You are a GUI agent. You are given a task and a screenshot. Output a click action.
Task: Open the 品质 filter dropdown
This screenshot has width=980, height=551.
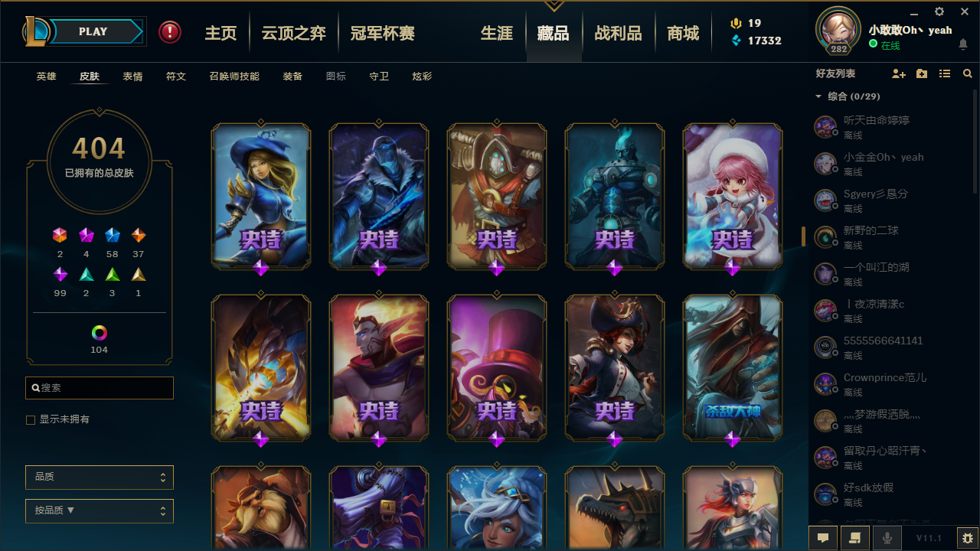[100, 478]
